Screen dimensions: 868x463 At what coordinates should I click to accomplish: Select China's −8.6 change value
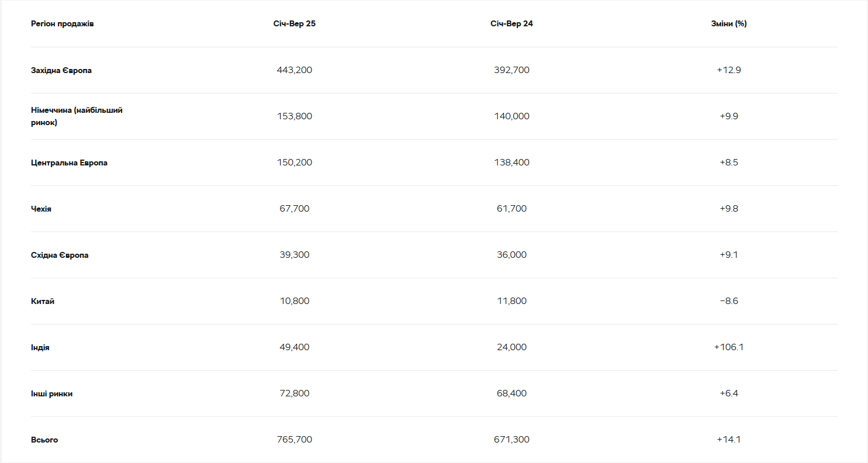pos(729,301)
